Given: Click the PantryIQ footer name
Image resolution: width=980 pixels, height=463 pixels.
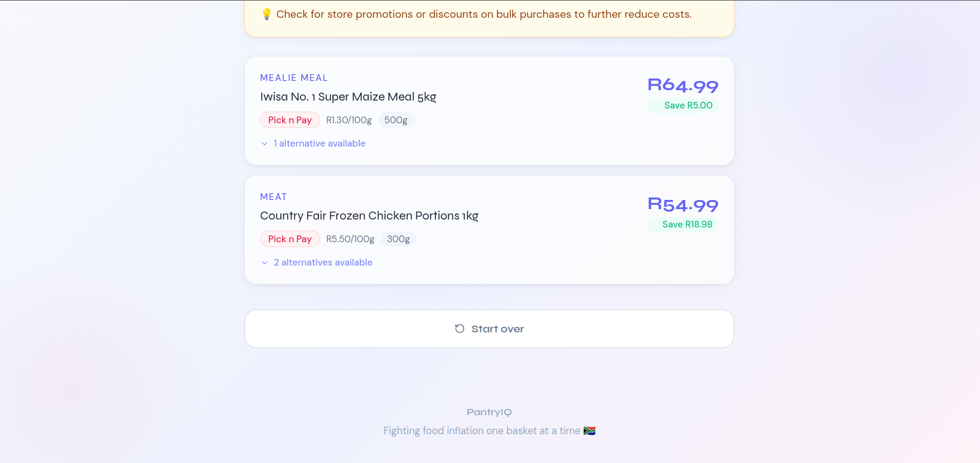Looking at the screenshot, I should click(489, 412).
